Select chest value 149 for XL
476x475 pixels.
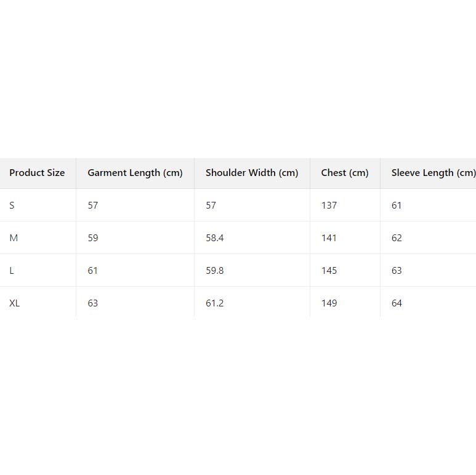click(329, 303)
